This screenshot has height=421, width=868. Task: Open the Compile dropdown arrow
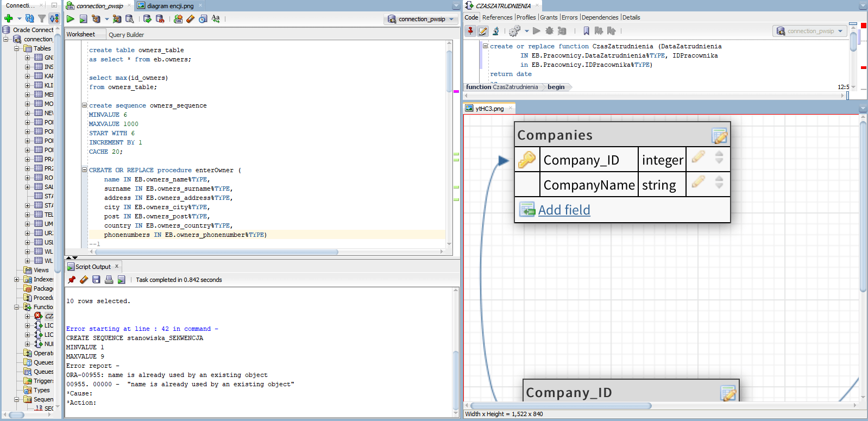tap(526, 31)
